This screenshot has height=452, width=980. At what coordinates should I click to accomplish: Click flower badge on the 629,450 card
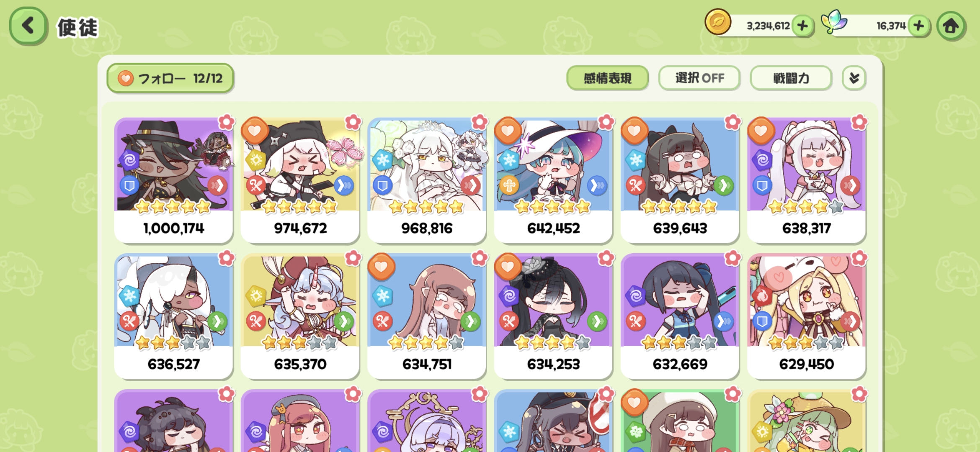tap(859, 258)
